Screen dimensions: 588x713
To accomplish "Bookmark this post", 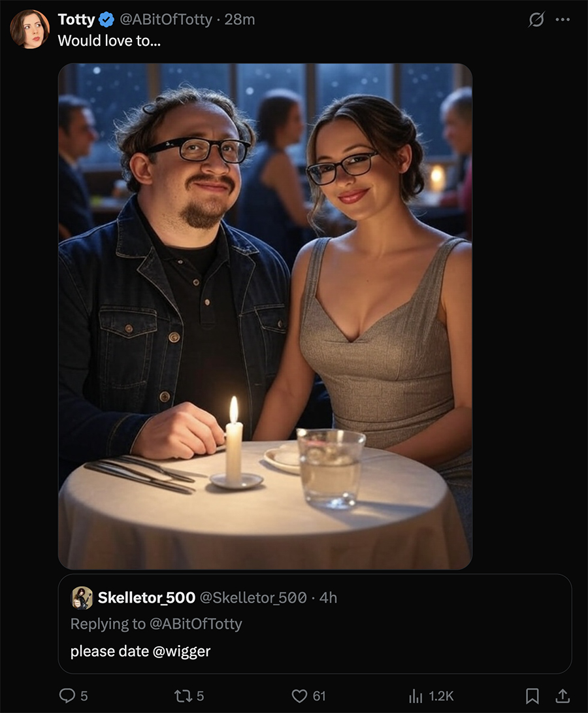I will coord(532,696).
